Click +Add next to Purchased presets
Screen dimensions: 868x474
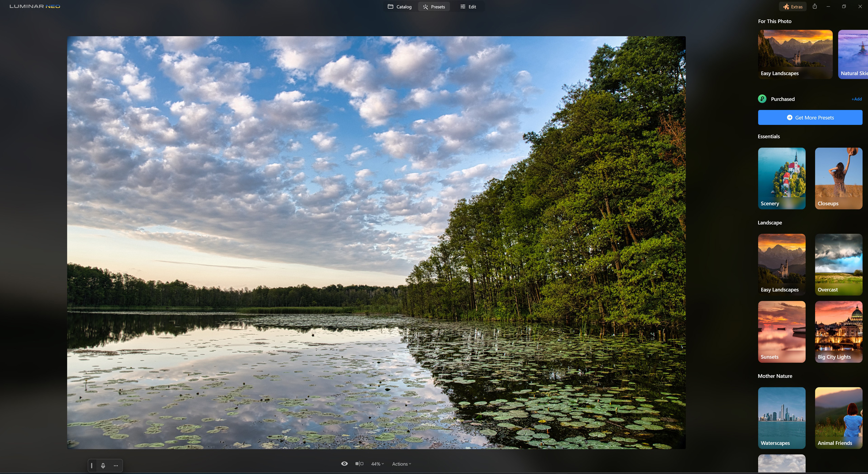[856, 99]
